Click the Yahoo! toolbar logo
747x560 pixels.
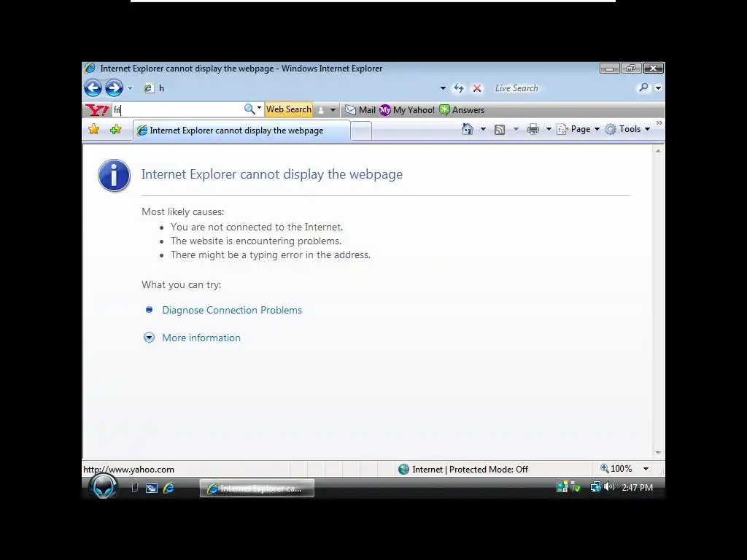coord(97,110)
